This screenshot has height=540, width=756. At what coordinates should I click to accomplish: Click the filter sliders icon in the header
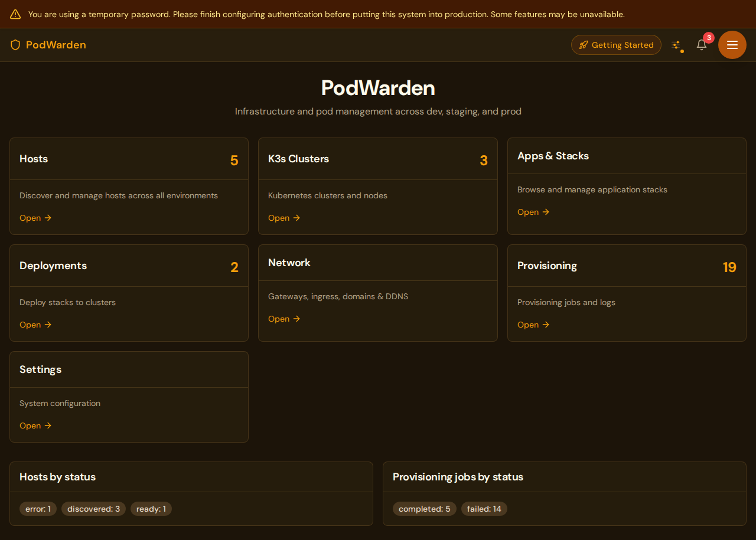tap(677, 44)
